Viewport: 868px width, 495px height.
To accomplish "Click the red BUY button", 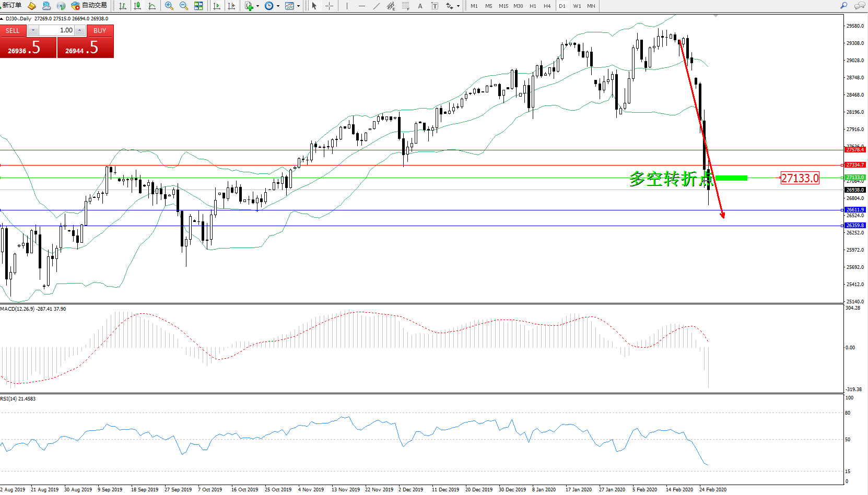I will [x=100, y=31].
